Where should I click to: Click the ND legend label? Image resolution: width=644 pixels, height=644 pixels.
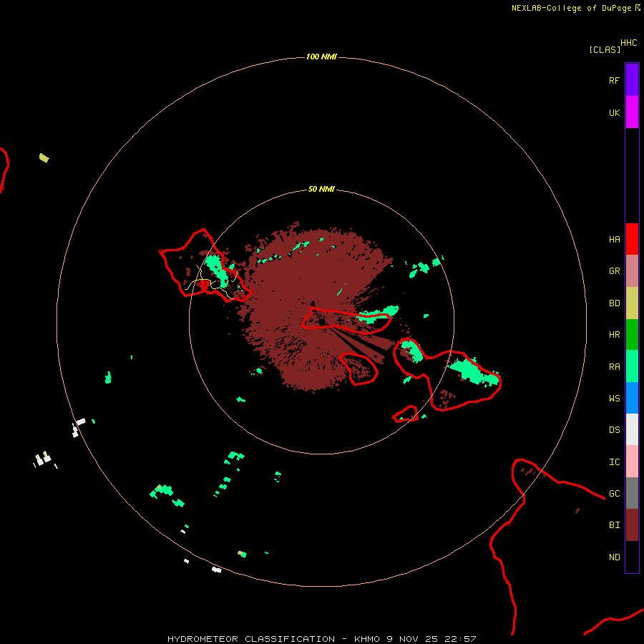tap(614, 557)
